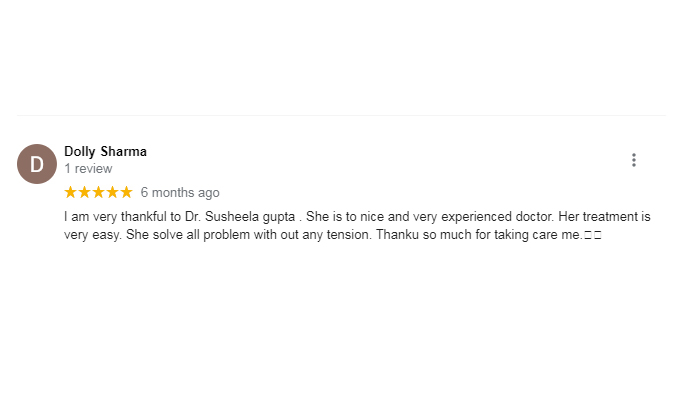This screenshot has width=688, height=400.
Task: Click the horizontal divider line above review
Action: click(x=341, y=116)
